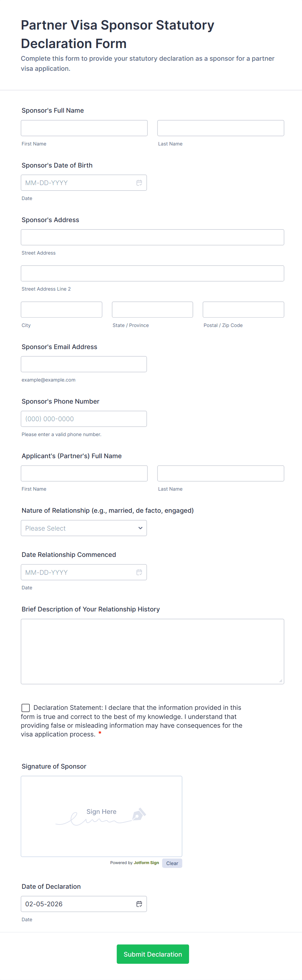
Task: Open the Jotform Sign link
Action: click(x=146, y=863)
